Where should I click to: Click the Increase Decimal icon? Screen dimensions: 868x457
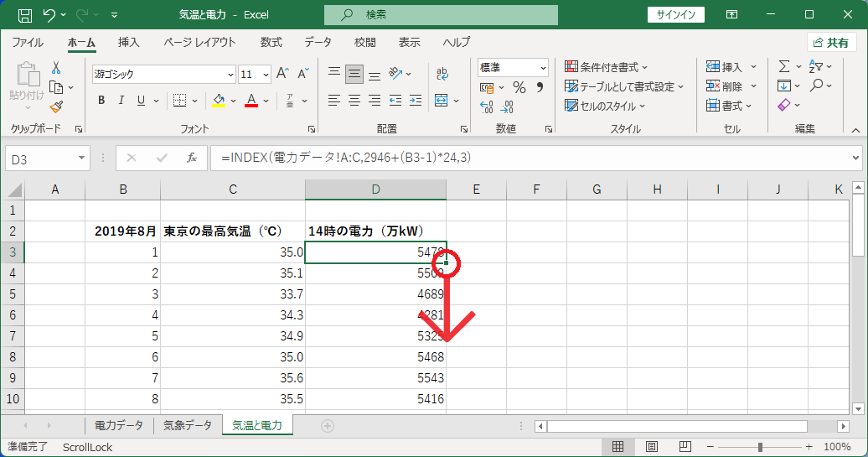(486, 106)
